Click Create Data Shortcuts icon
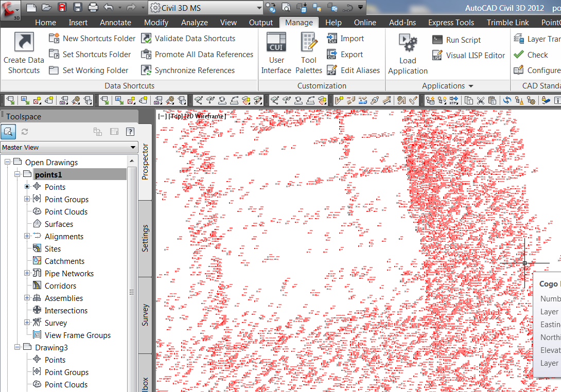Screen dimensions: 561x392 24,42
